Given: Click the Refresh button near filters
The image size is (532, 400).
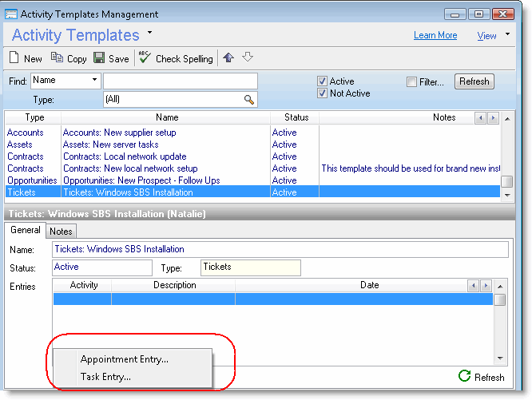Looking at the screenshot, I should pos(474,81).
